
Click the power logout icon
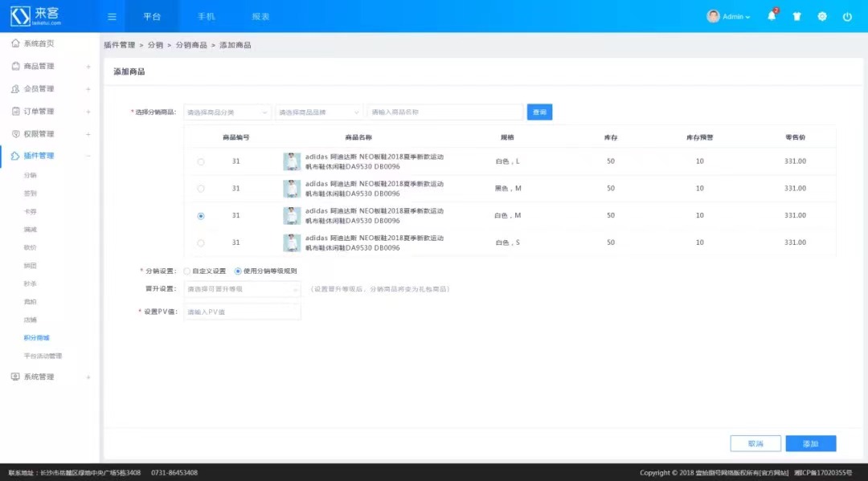847,17
